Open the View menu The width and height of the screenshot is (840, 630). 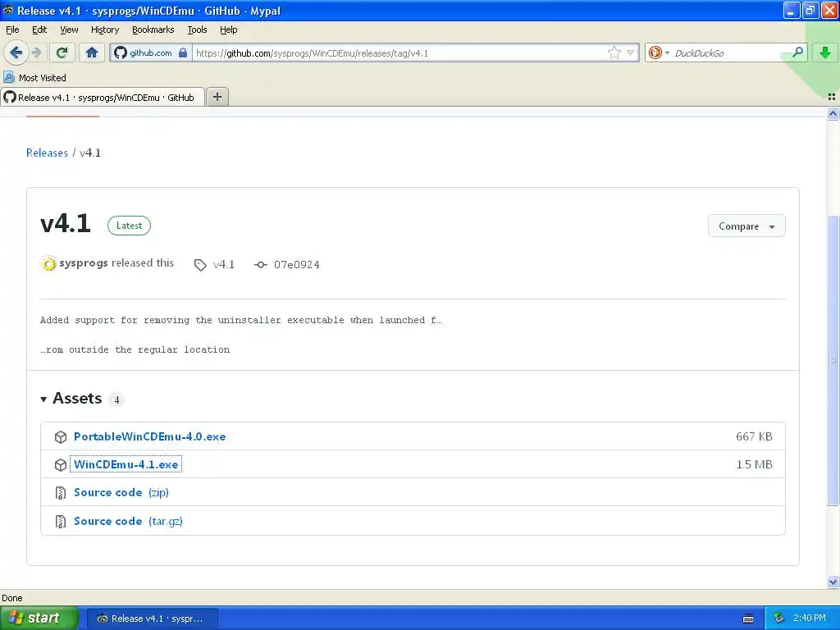(x=69, y=30)
